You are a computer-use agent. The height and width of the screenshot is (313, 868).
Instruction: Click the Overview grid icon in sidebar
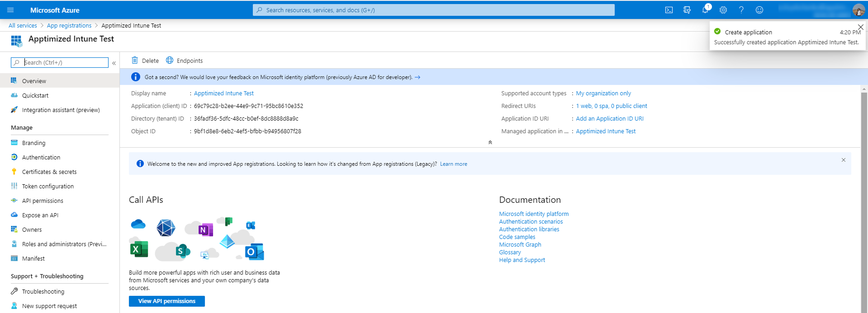[14, 80]
